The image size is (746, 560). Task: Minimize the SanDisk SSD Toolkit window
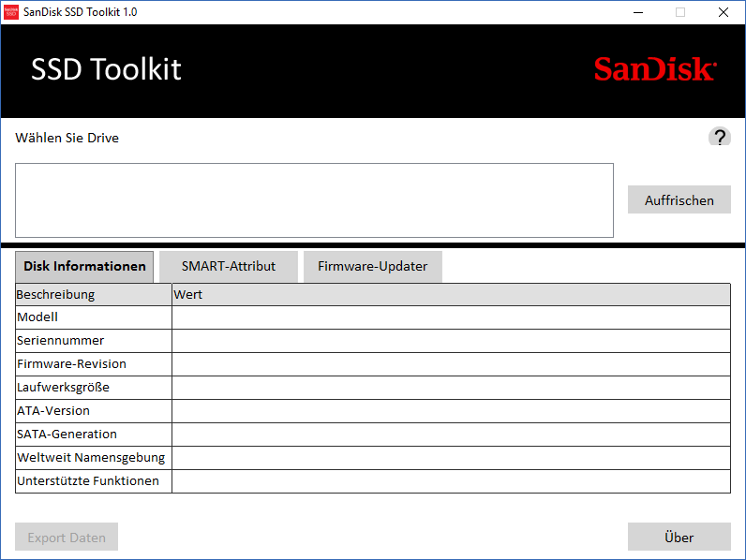pyautogui.click(x=638, y=12)
